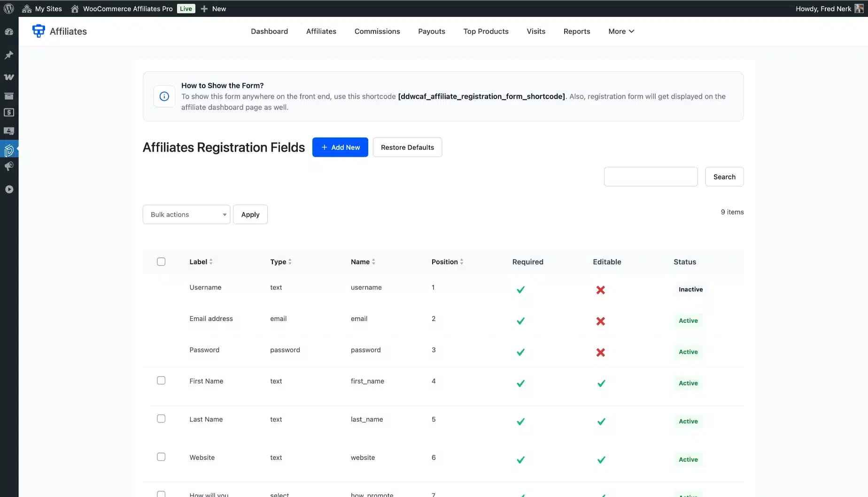Click the info icon in the notice box
868x497 pixels.
coord(164,96)
